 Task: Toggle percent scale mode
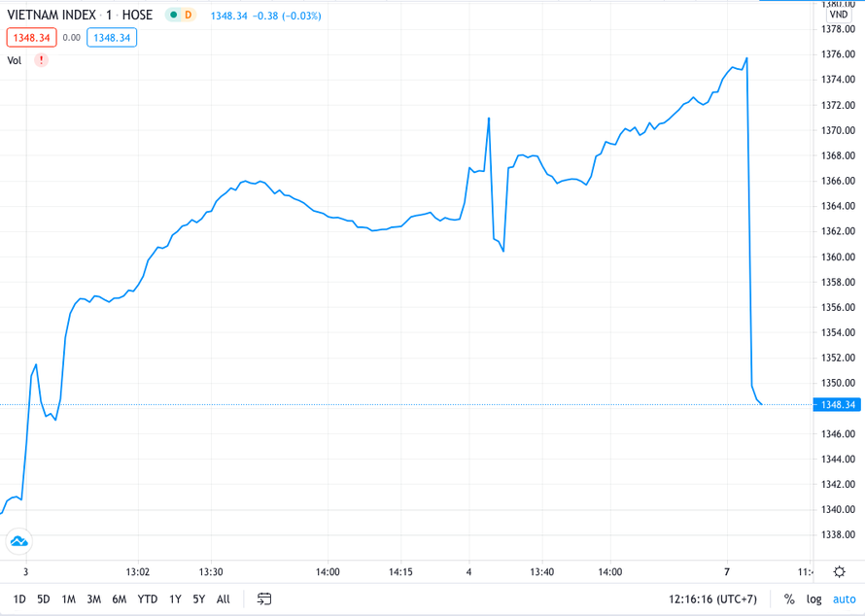pos(789,599)
